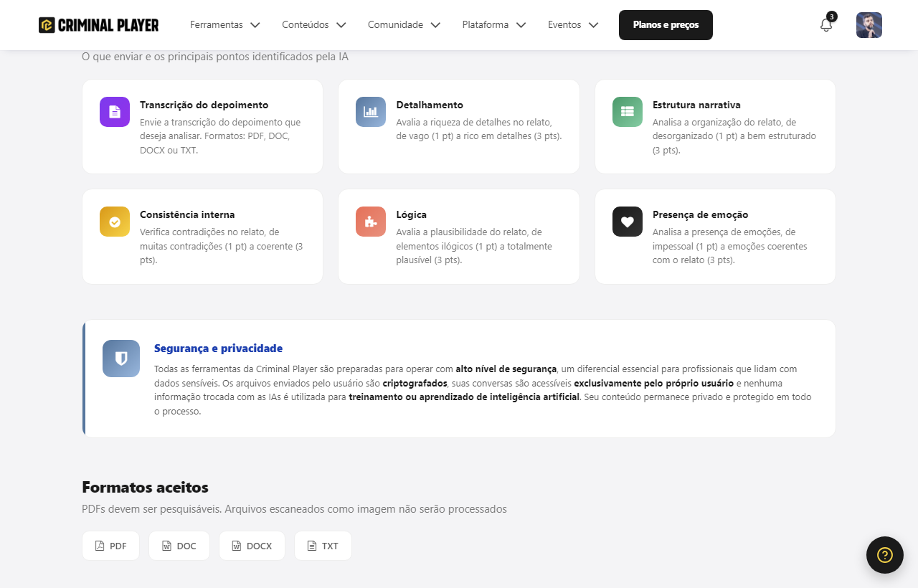Expand the Plataforma menu chevron
Viewport: 918px width, 588px height.
[x=521, y=25]
